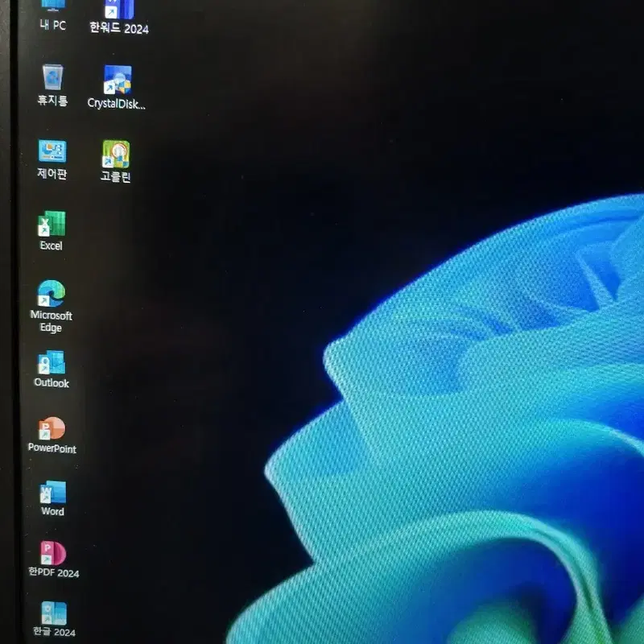Click the "PowerPoint" text label
The height and width of the screenshot is (644, 644).
tap(52, 448)
